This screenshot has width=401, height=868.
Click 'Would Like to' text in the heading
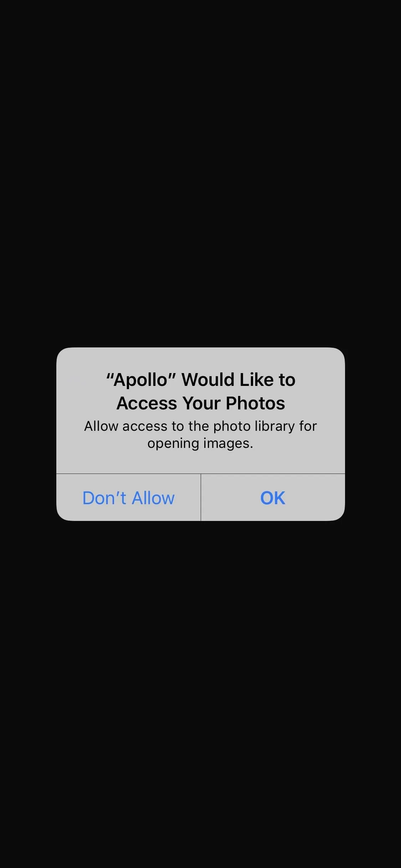[x=238, y=380]
